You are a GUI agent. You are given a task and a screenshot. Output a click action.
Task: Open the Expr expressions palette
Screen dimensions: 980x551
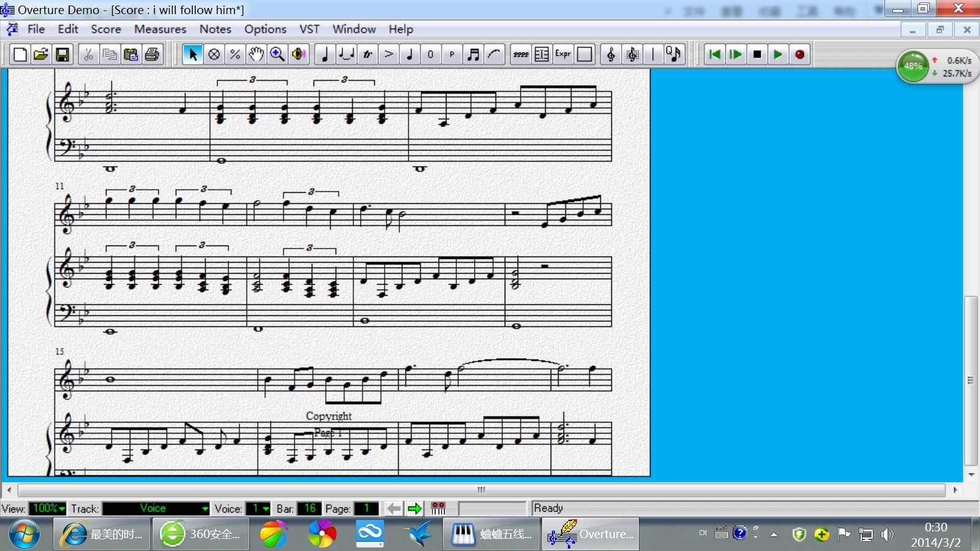tap(563, 54)
